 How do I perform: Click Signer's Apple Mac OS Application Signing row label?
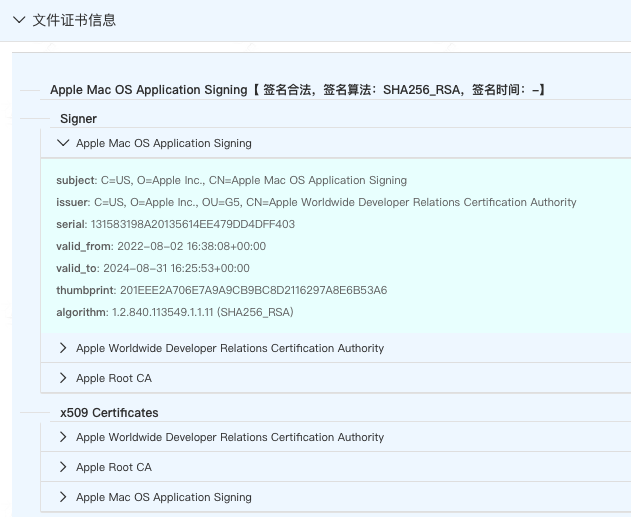coord(164,143)
